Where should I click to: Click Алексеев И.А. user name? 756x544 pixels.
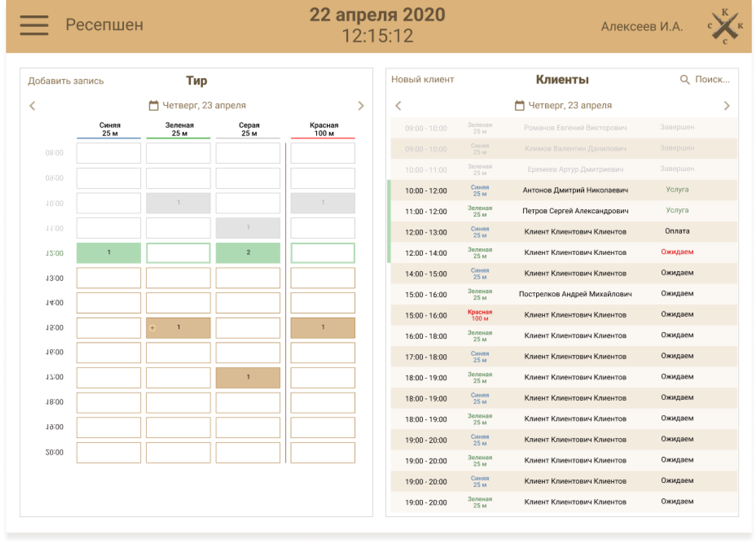[x=642, y=27]
